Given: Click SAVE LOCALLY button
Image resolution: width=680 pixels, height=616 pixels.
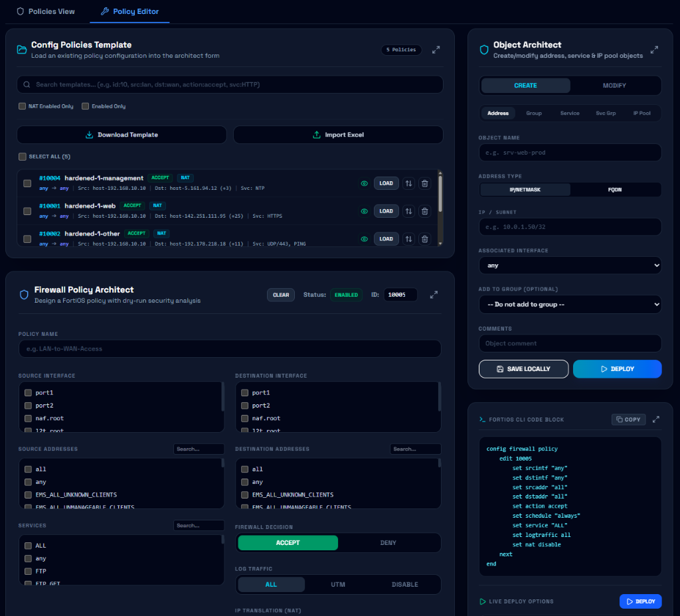Looking at the screenshot, I should [x=523, y=369].
